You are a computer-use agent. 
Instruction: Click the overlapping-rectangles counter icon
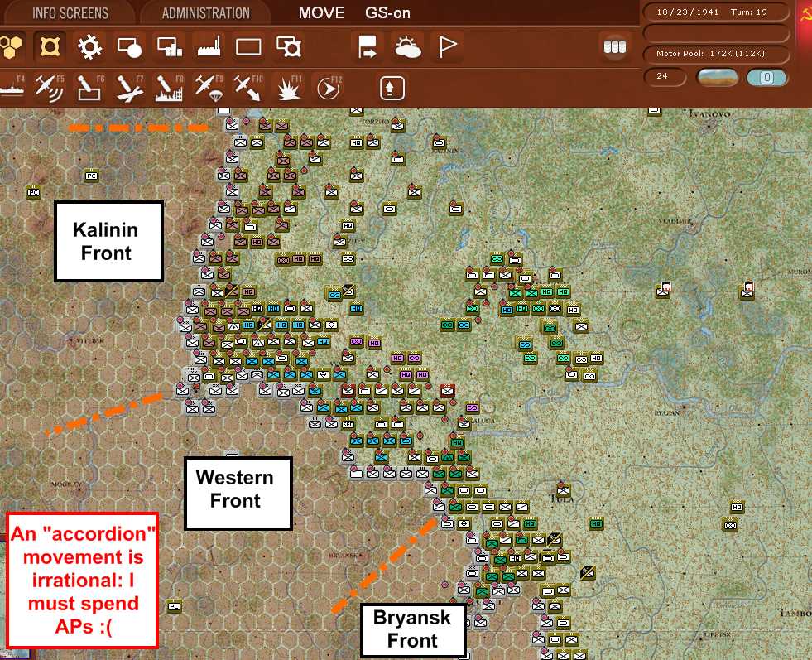point(288,47)
